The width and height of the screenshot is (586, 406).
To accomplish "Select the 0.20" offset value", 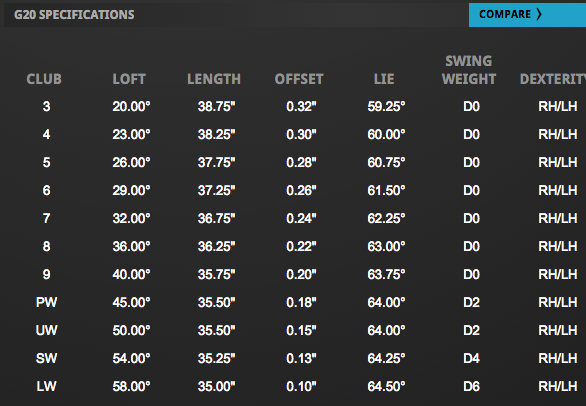I will [x=301, y=274].
